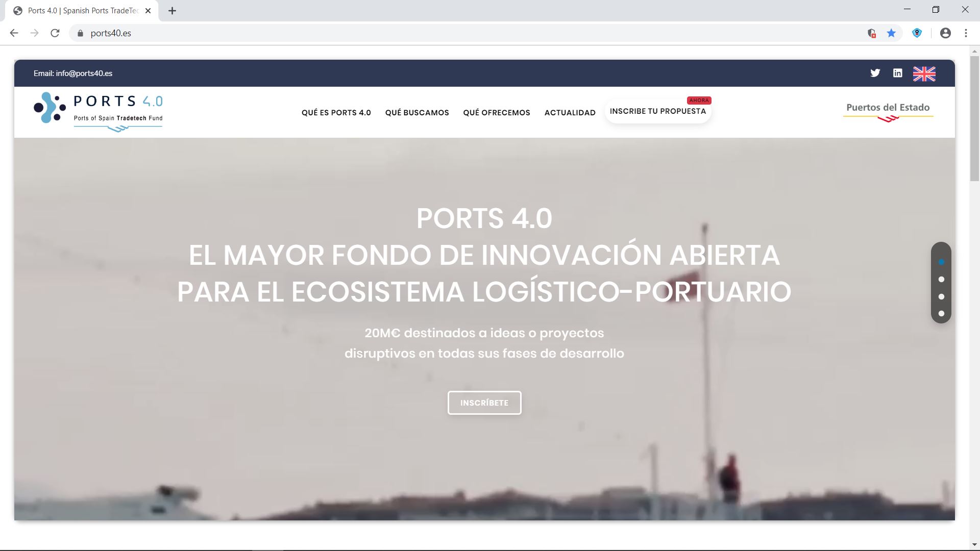Switch language with the UK flag icon
Viewport: 980px width, 551px height.
[924, 74]
